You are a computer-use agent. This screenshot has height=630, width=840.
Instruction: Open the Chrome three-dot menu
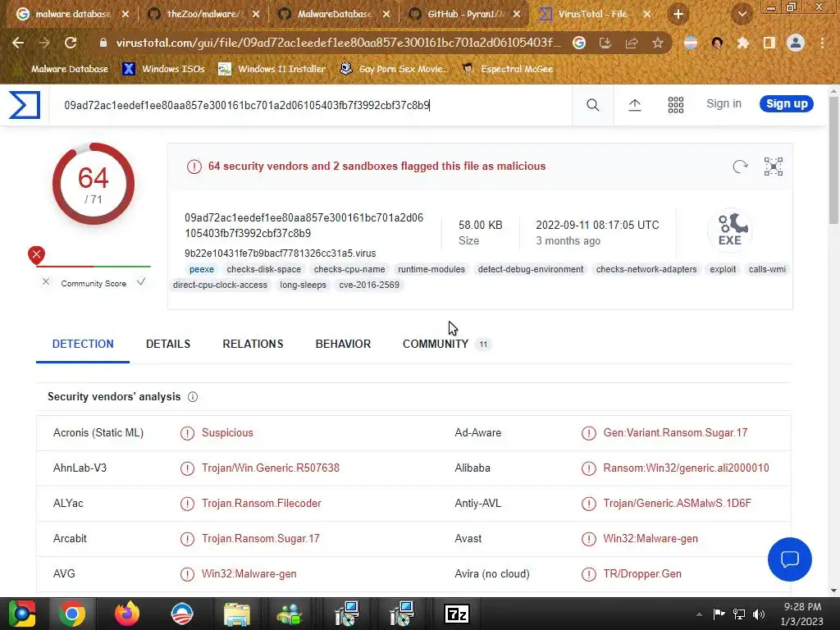(x=822, y=43)
